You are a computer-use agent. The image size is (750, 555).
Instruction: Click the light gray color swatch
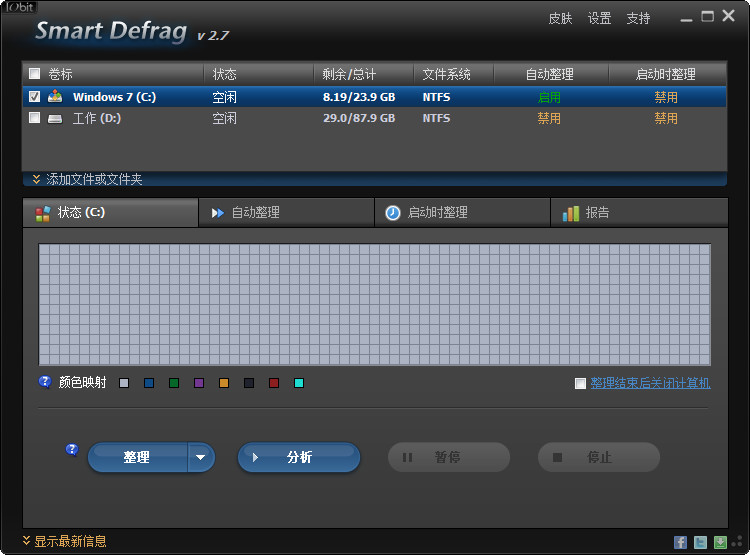pyautogui.click(x=124, y=383)
